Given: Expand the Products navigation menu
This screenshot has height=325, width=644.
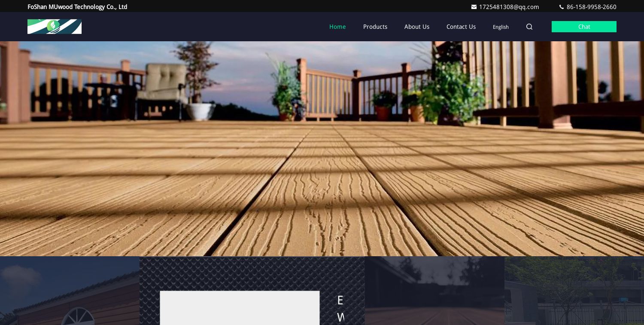Looking at the screenshot, I should pyautogui.click(x=375, y=27).
